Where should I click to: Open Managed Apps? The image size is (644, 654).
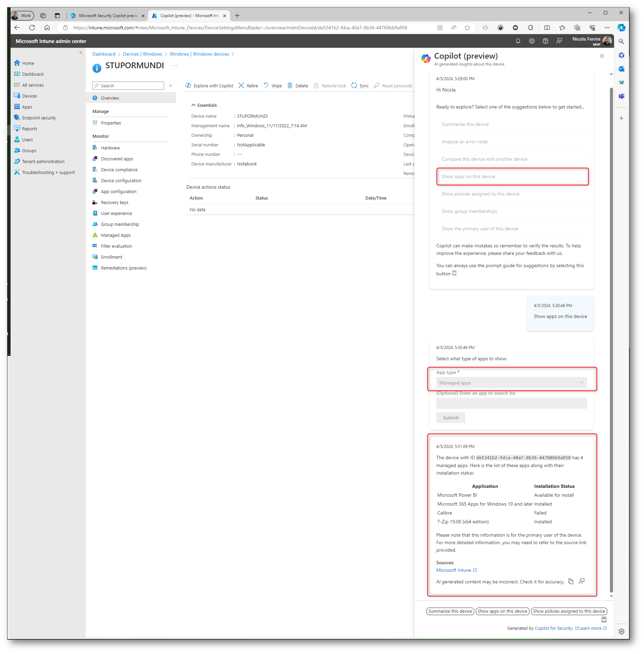coord(116,235)
